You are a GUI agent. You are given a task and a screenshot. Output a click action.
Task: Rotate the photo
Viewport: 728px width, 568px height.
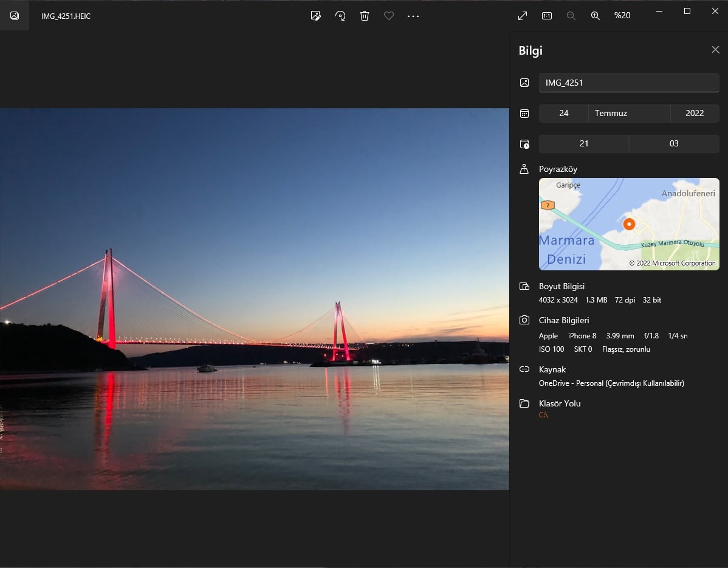pyautogui.click(x=340, y=16)
